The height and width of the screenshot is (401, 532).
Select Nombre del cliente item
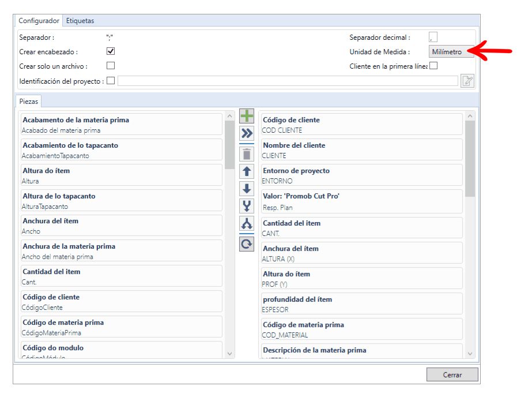click(x=361, y=150)
